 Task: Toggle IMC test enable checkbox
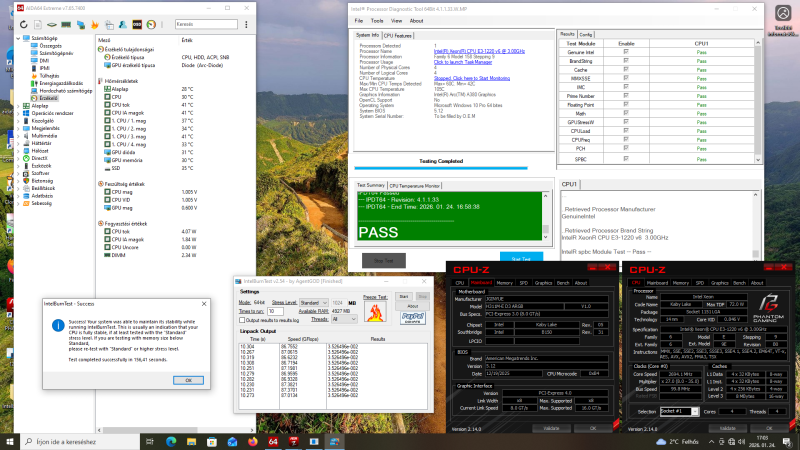click(626, 87)
